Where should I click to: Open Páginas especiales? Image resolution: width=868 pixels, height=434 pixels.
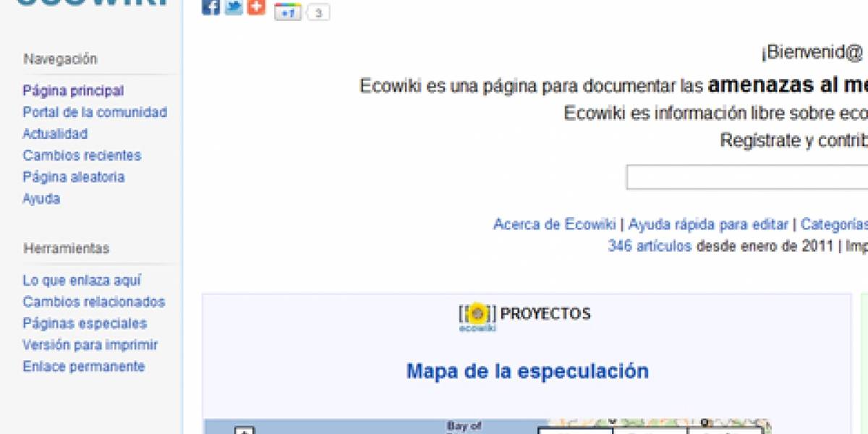(85, 323)
